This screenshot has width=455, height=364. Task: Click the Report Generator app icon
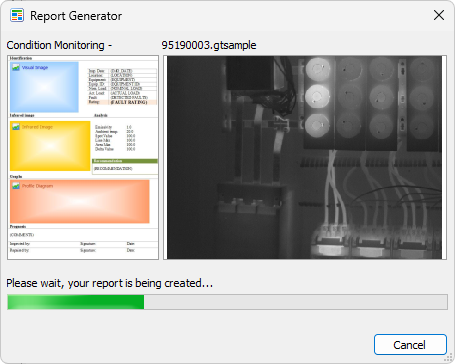[17, 15]
